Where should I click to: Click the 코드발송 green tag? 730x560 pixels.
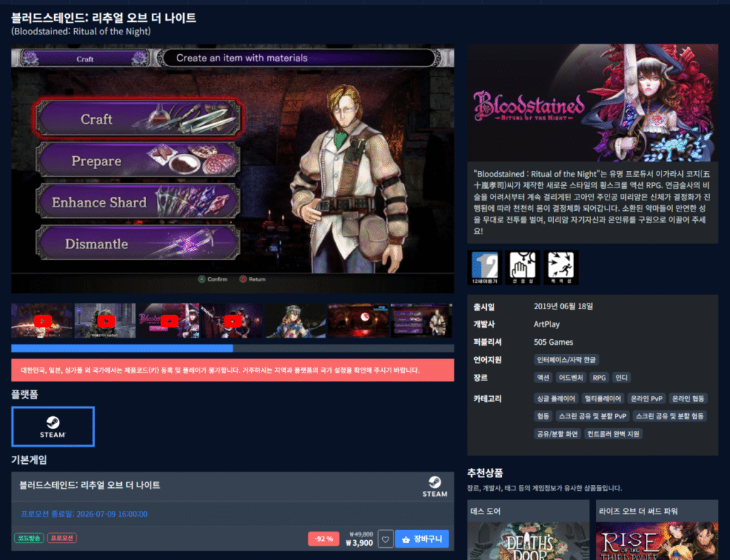click(x=29, y=538)
